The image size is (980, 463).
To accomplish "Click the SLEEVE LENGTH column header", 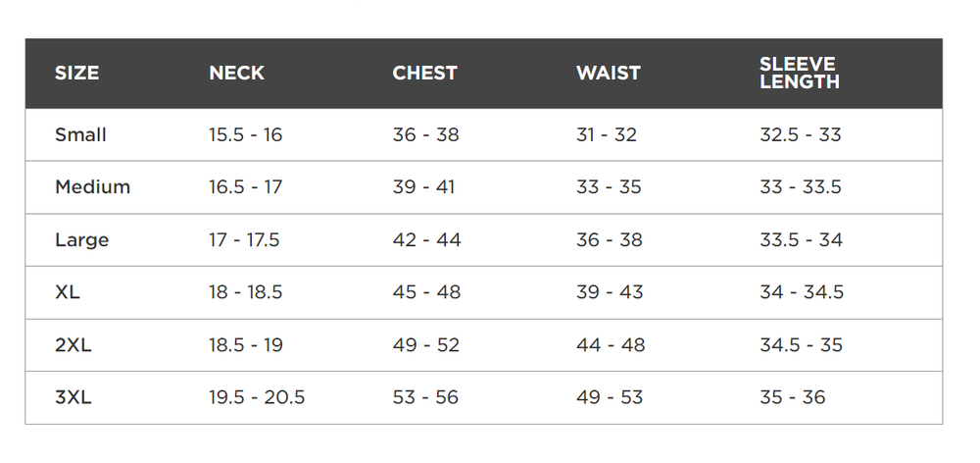I will 799,74.
